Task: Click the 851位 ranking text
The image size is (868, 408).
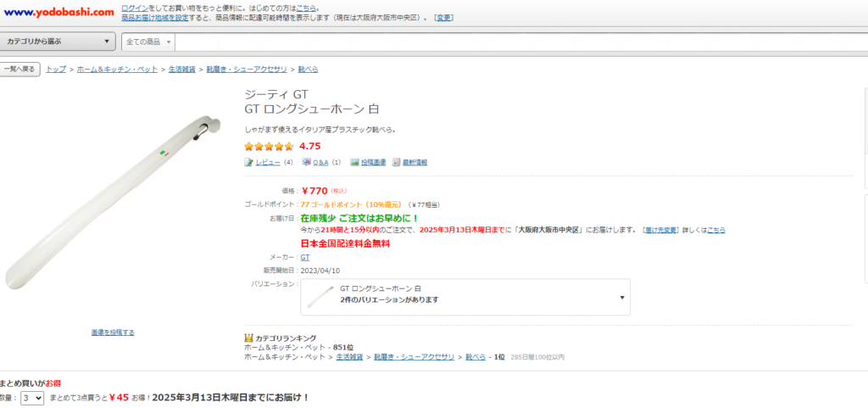Action: [343, 348]
